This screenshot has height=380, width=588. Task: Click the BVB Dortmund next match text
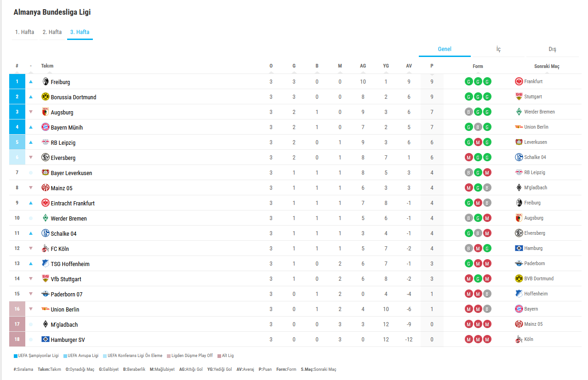tap(539, 278)
